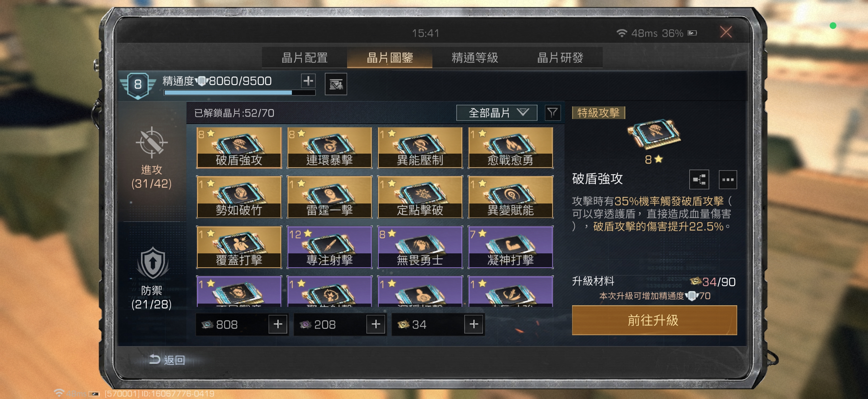Open the chip upgrade tree icon
This screenshot has height=399, width=868.
click(x=699, y=180)
